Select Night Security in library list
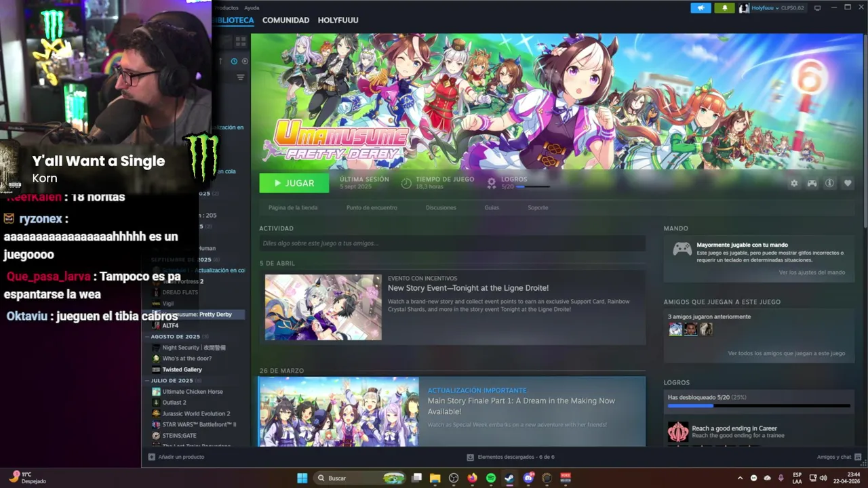The width and height of the screenshot is (868, 488). pyautogui.click(x=193, y=348)
